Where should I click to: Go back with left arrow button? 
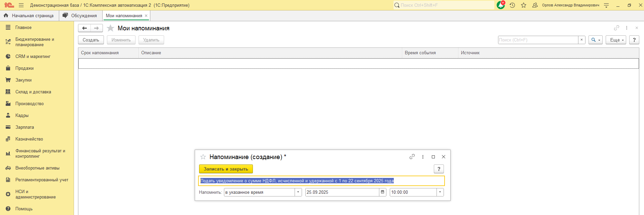pos(84,28)
